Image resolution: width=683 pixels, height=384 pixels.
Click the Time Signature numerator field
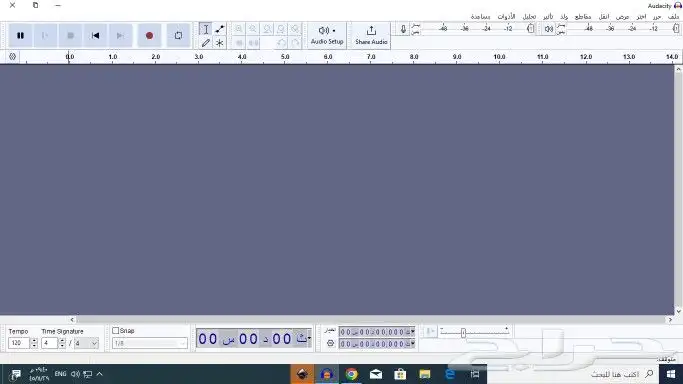(50, 343)
